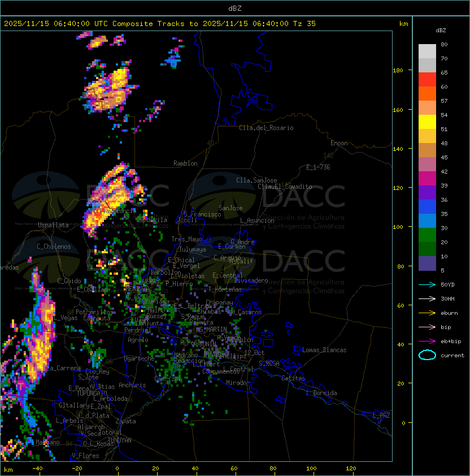Click the 'V_Flores' map label

click(85, 456)
